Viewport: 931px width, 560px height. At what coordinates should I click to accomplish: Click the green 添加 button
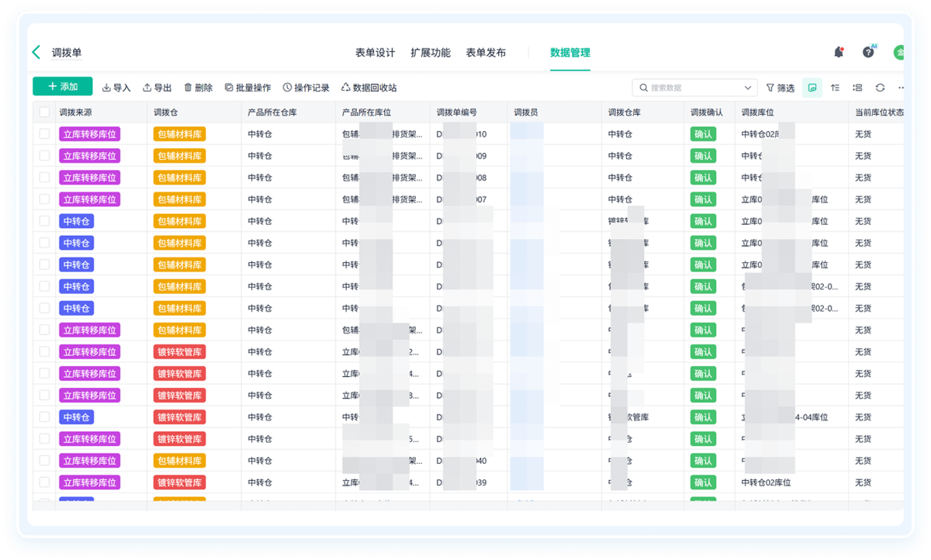click(63, 87)
